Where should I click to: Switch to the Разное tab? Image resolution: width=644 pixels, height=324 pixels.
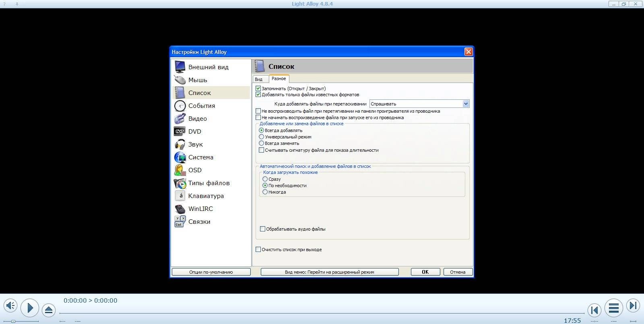(x=279, y=78)
